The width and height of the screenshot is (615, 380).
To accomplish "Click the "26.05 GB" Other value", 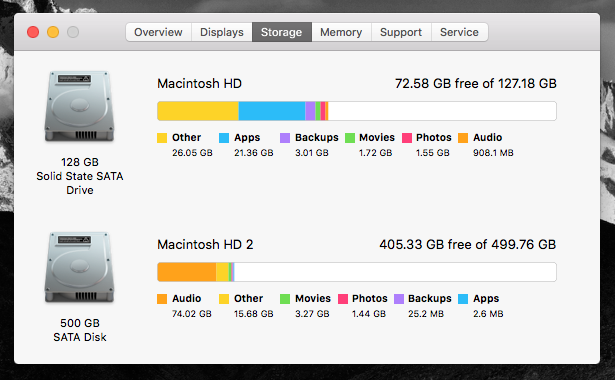I will [x=192, y=153].
